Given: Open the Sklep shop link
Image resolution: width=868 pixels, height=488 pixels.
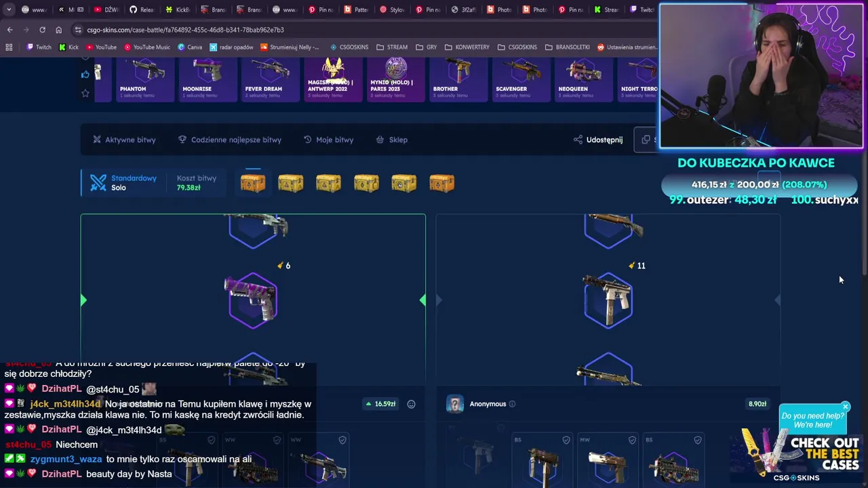Looking at the screenshot, I should click(392, 140).
